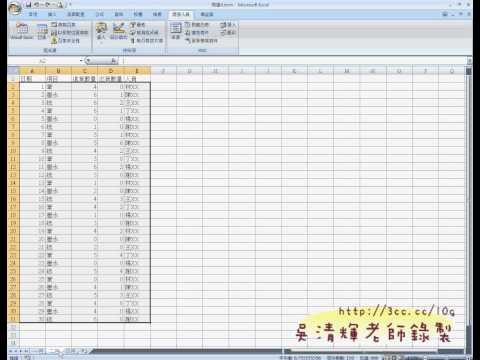Switch to the Data (資料) tab
The height and width of the screenshot is (360, 480).
point(119,14)
